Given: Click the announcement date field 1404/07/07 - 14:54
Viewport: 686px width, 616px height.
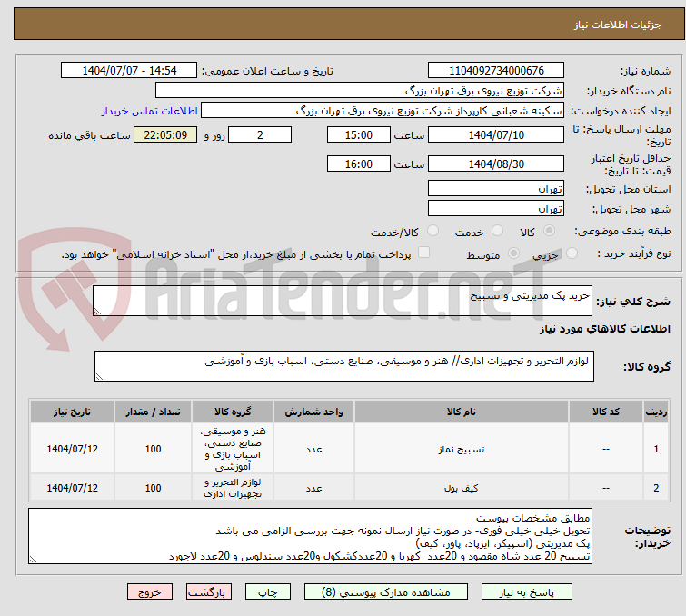Looking at the screenshot, I should click(129, 71).
